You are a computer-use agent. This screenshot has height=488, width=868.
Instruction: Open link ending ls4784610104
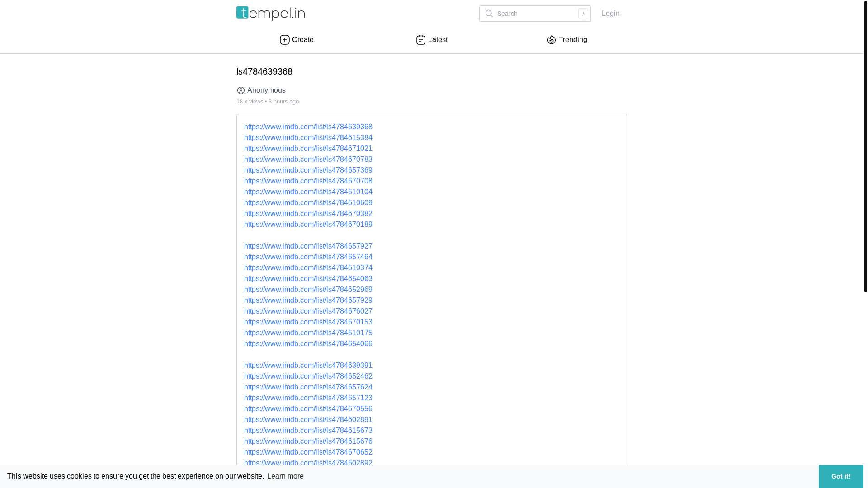(308, 192)
